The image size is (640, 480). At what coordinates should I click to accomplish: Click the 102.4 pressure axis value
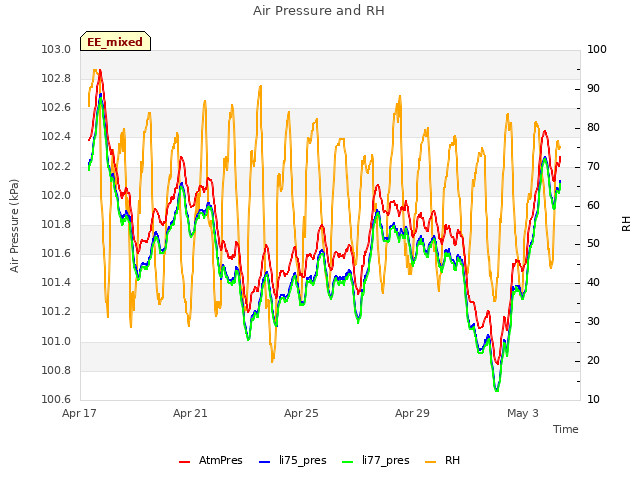point(56,137)
